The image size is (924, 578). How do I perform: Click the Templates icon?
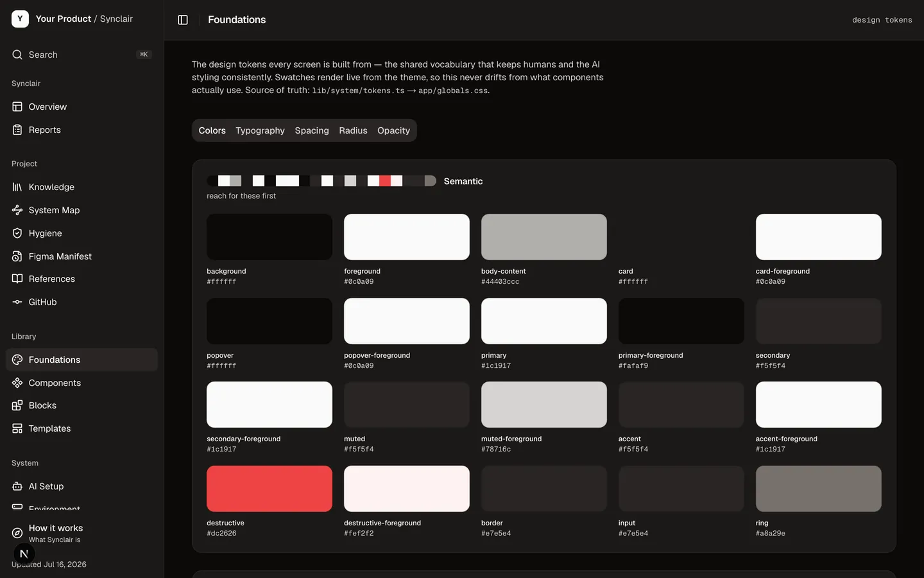tap(17, 428)
